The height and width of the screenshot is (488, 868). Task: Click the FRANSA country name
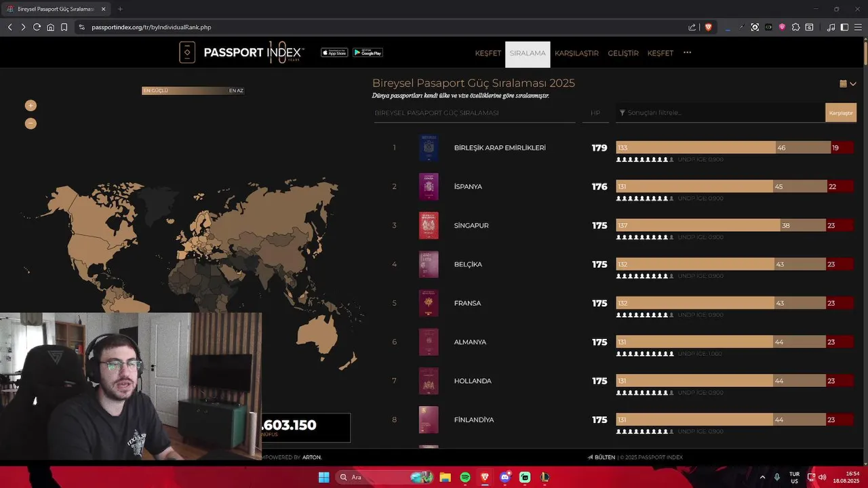[467, 303]
